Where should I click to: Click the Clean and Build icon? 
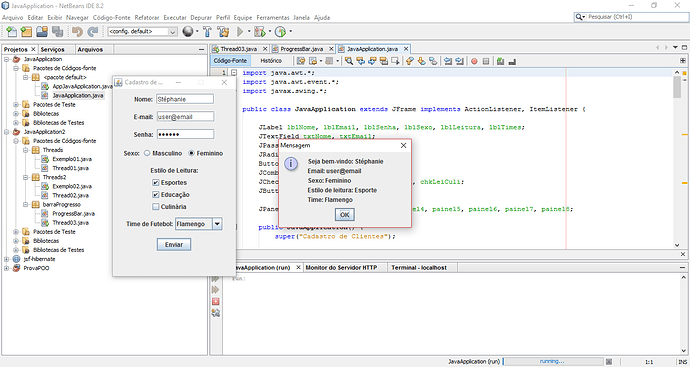point(223,31)
